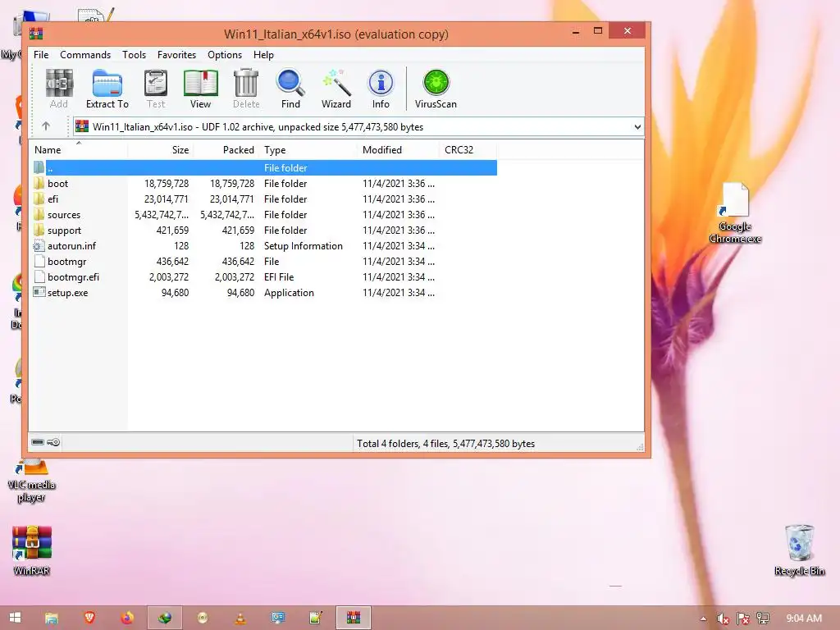Select the efi folder icon
The image size is (840, 630).
pos(39,199)
